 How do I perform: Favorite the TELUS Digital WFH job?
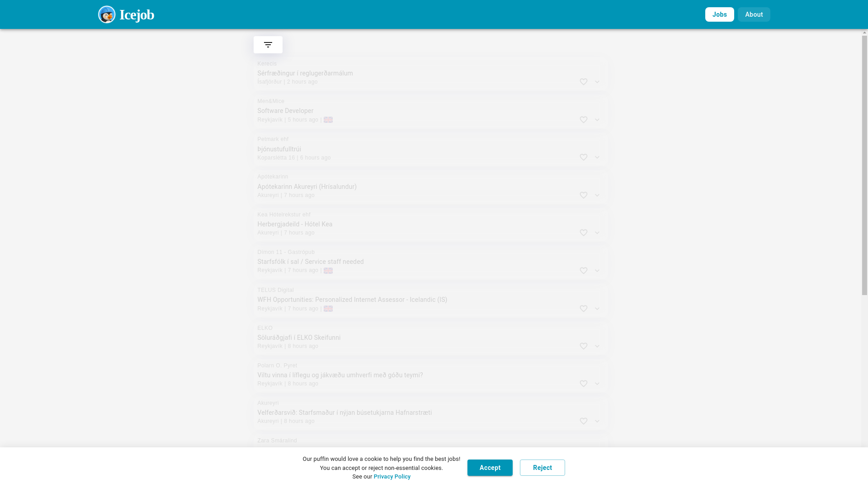(584, 309)
